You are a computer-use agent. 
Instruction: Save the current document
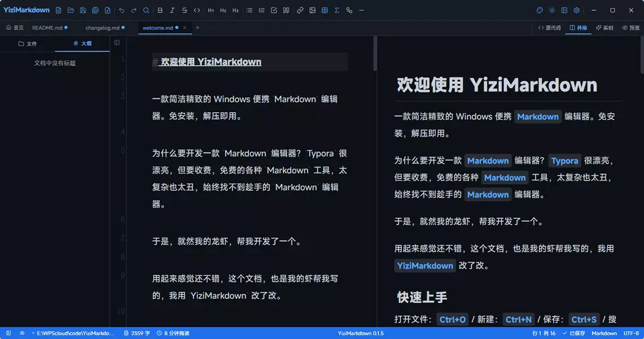coord(83,10)
